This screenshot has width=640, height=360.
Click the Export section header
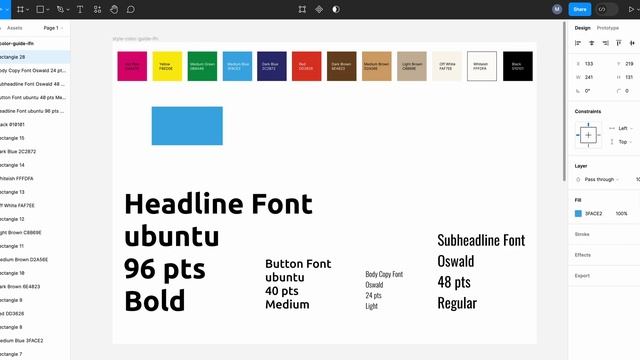coord(582,276)
